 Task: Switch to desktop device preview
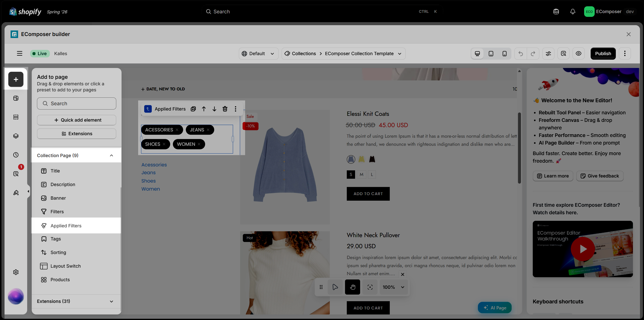pos(477,53)
